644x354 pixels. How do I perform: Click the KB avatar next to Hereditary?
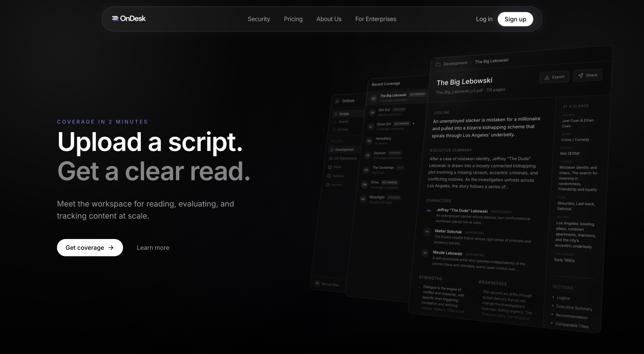pyautogui.click(x=369, y=141)
